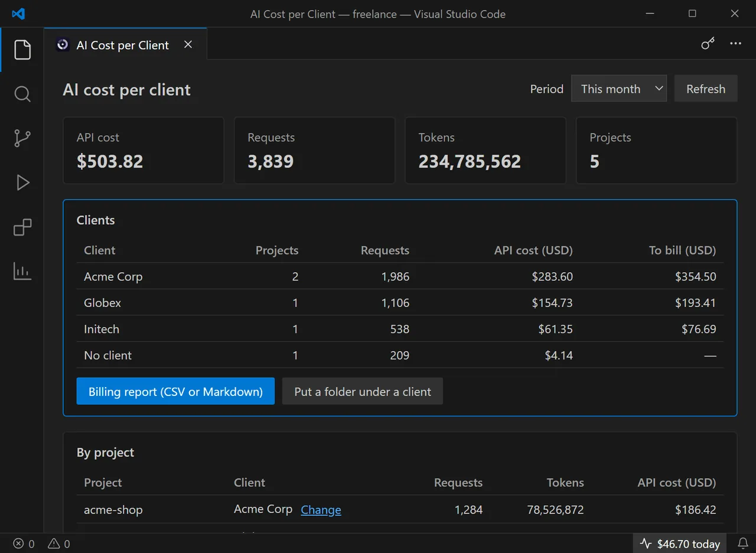
Task: Click the acme-shop API cost $186.42
Action: click(695, 510)
